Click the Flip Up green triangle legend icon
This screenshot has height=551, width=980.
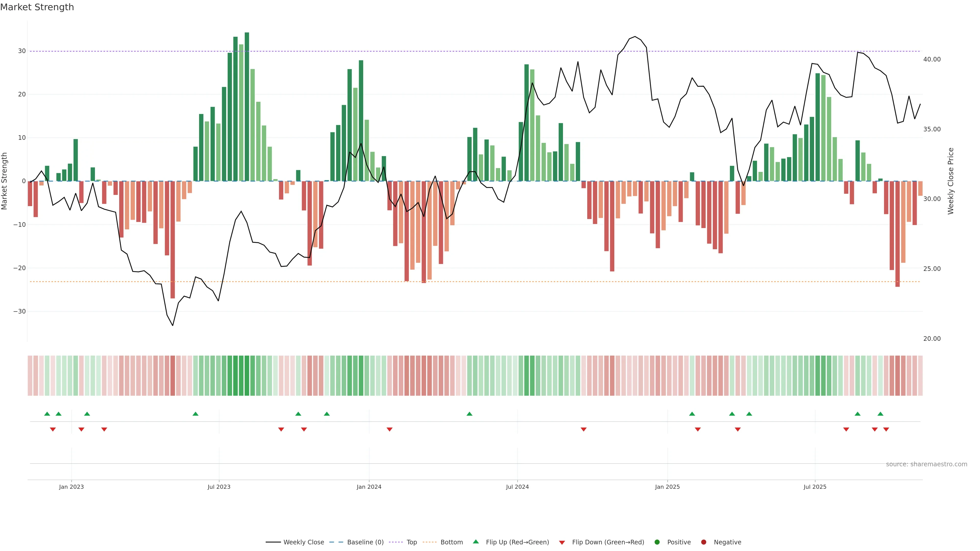(x=475, y=542)
